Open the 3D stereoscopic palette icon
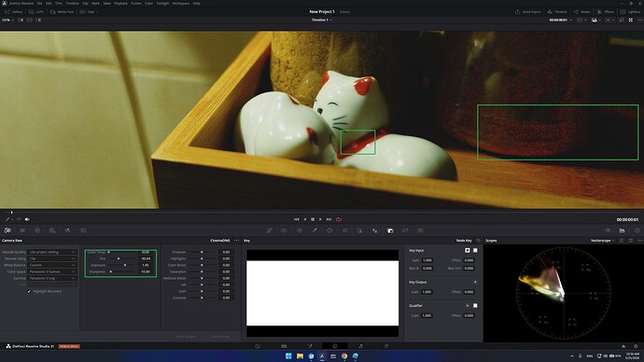This screenshot has width=644, height=362. click(x=420, y=230)
